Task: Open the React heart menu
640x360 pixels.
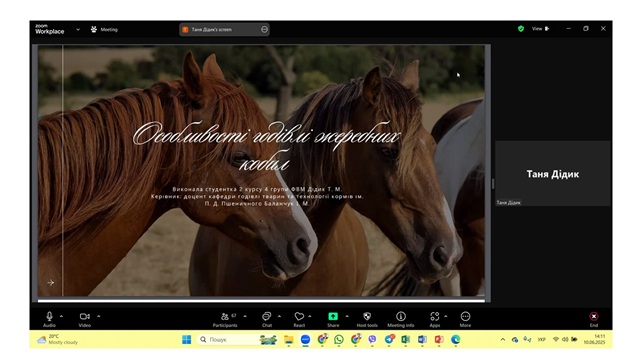Action: point(299,319)
